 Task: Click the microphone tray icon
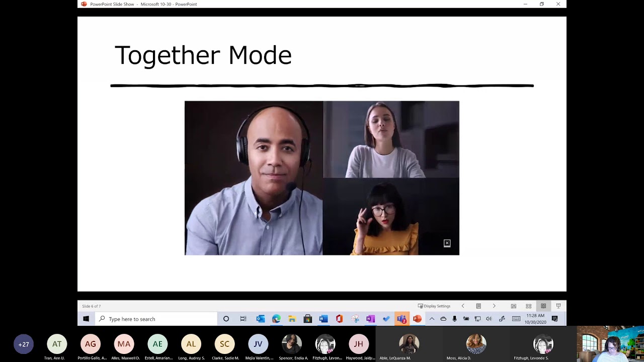[455, 319]
